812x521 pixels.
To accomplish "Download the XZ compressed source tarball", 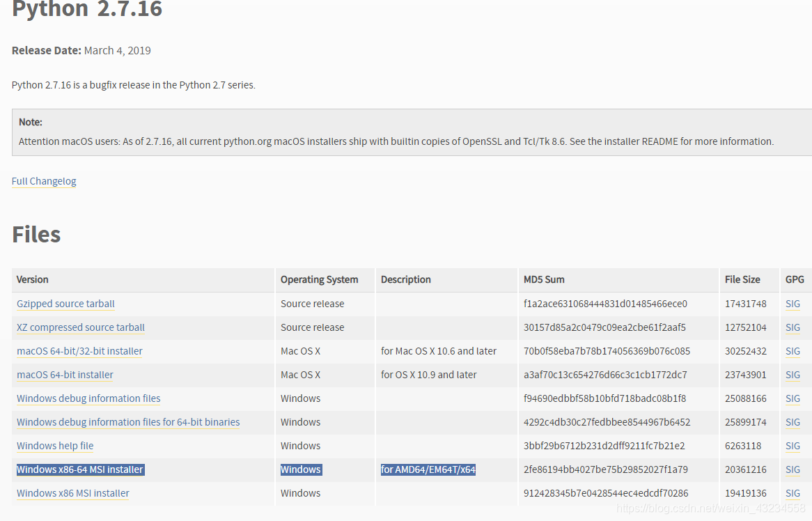I will click(x=81, y=328).
